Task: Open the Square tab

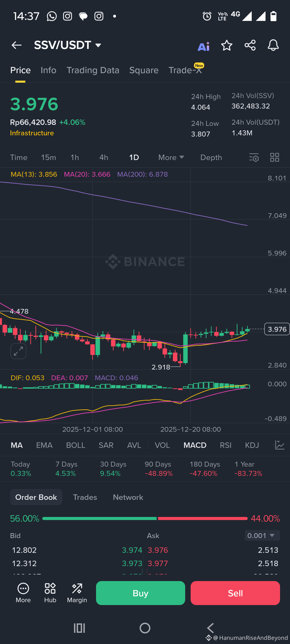Action: (x=144, y=70)
